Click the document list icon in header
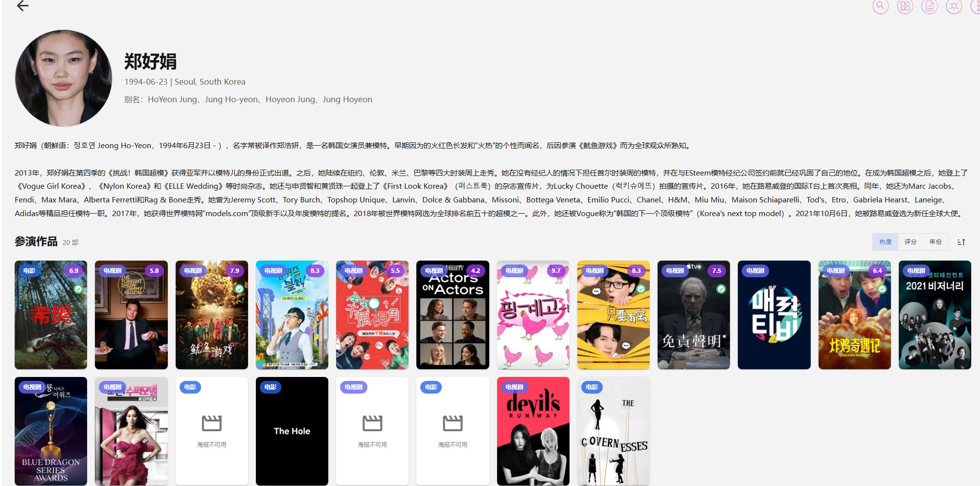Image resolution: width=980 pixels, height=486 pixels. [930, 6]
